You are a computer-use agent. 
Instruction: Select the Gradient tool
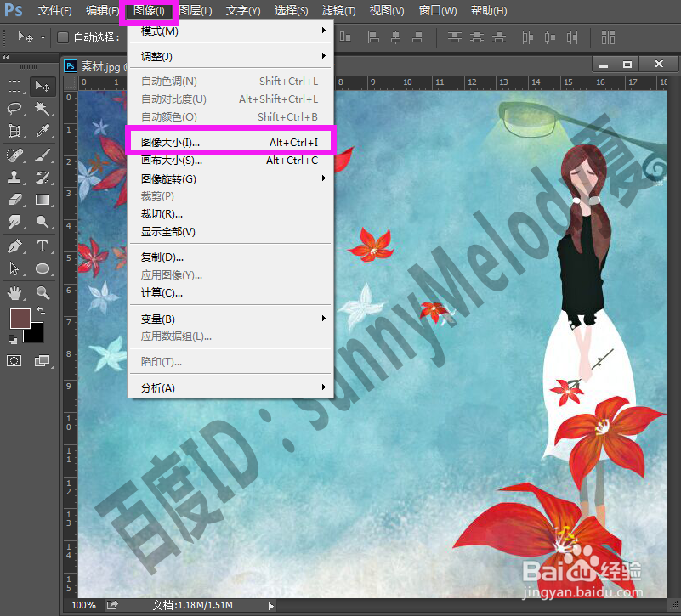pyautogui.click(x=43, y=200)
